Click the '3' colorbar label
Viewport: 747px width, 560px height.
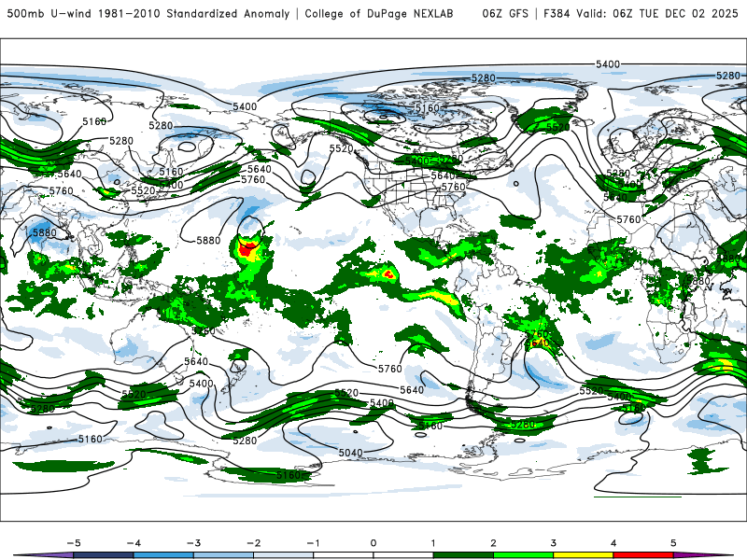tap(553, 543)
